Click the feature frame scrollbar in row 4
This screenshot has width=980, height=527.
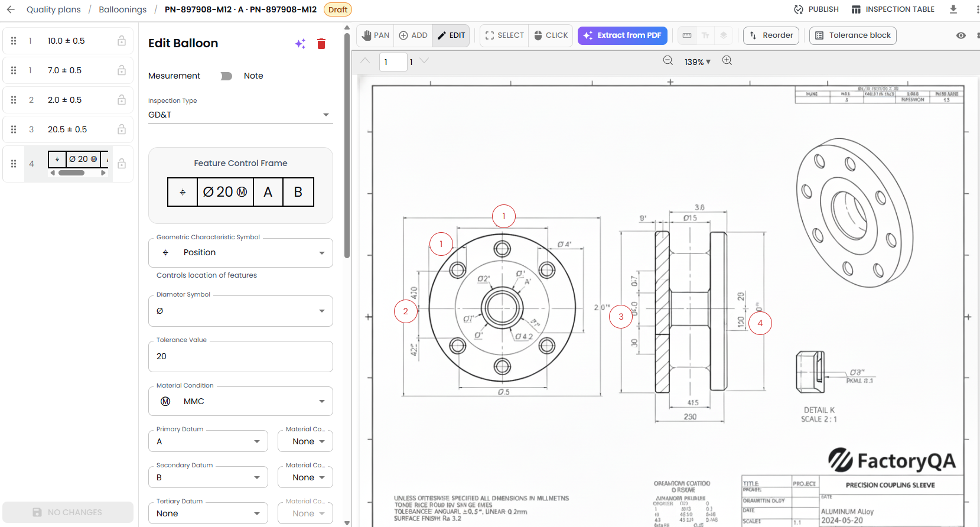[71, 173]
